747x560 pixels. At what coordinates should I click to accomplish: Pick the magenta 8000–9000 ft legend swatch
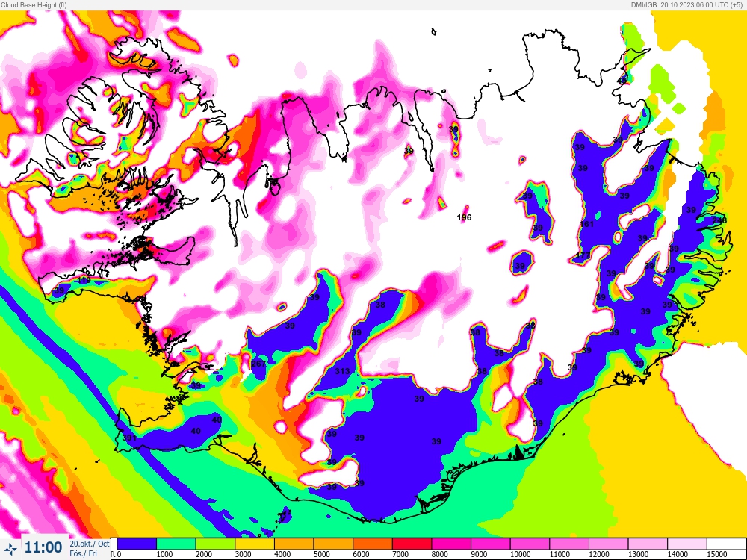click(451, 544)
